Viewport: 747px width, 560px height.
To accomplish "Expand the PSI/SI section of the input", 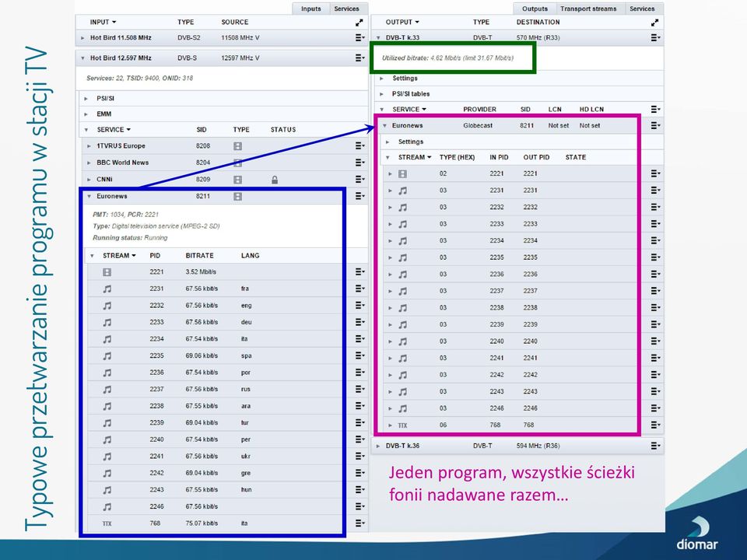I will (x=86, y=99).
